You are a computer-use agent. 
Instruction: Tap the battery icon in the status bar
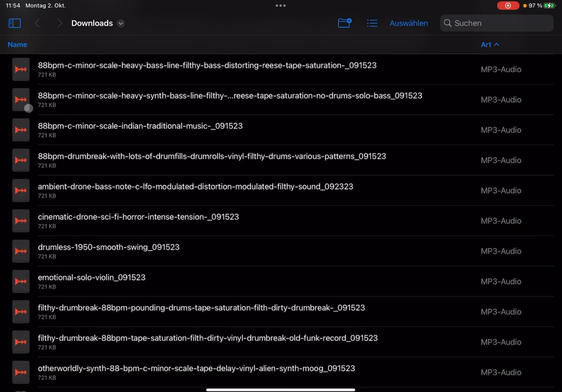[x=549, y=5]
